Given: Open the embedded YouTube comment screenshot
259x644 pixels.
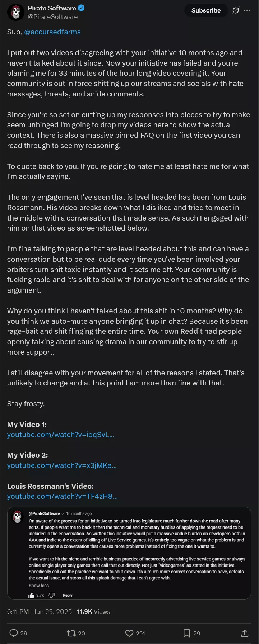Looking at the screenshot, I should click(129, 553).
